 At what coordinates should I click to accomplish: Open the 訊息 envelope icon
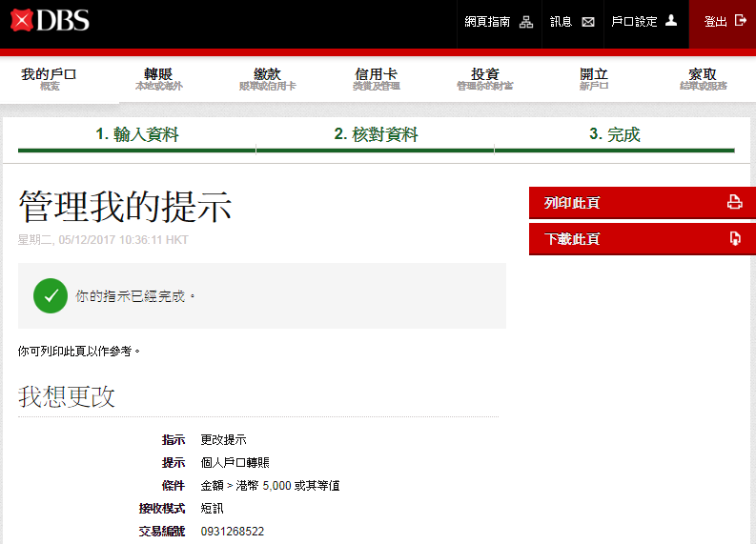tap(588, 22)
